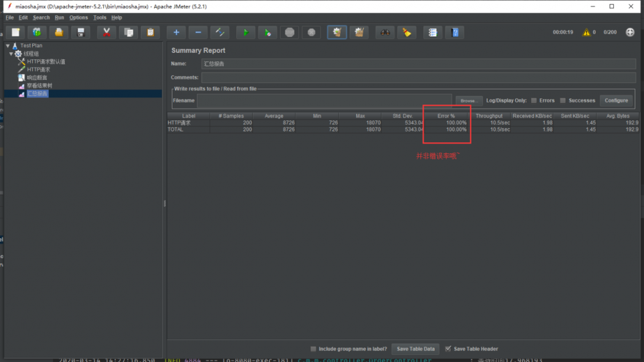Viewport: 644px width, 362px height.
Task: Start the test with green play icon
Action: (x=245, y=32)
